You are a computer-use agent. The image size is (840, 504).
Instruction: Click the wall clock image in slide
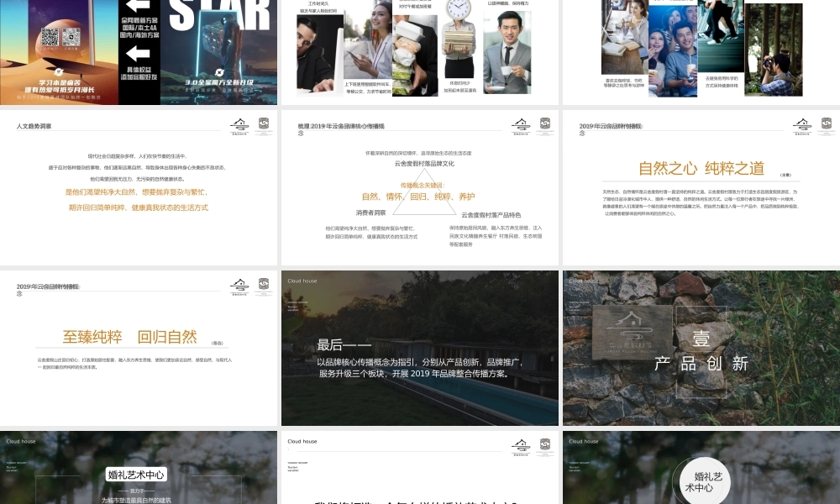(x=459, y=10)
